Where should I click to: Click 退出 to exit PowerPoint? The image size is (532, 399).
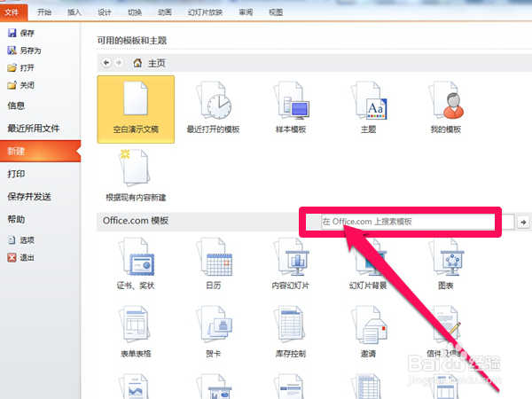[21, 257]
